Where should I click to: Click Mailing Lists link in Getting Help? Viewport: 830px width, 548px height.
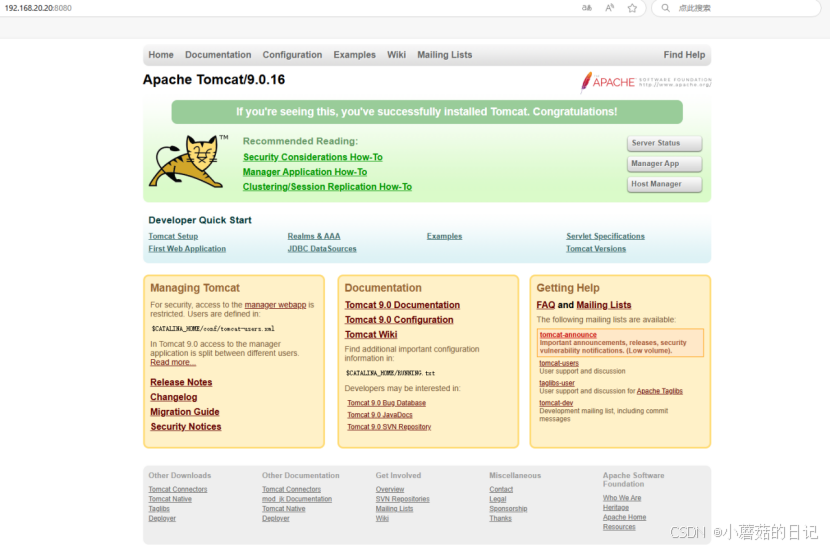604,305
